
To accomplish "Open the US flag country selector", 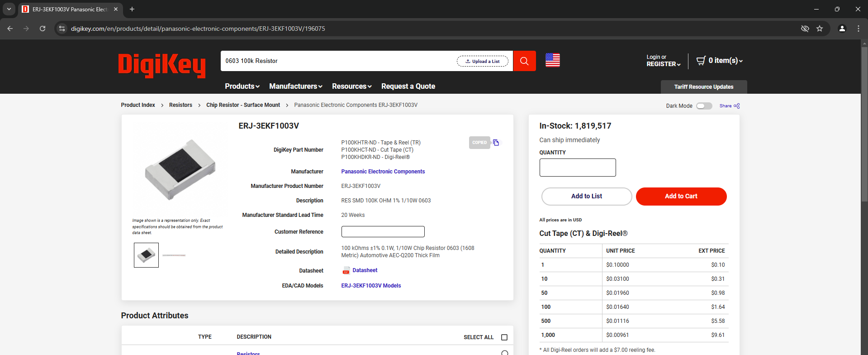I will [x=552, y=60].
